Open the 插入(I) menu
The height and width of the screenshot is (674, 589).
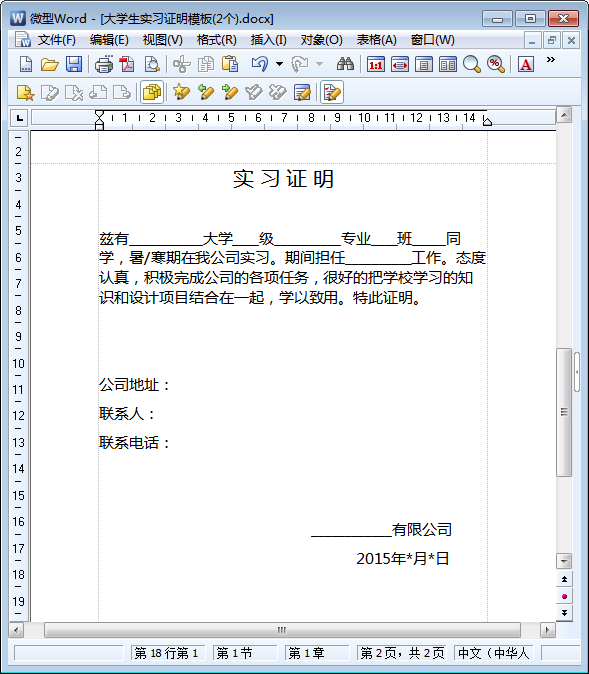tap(269, 40)
